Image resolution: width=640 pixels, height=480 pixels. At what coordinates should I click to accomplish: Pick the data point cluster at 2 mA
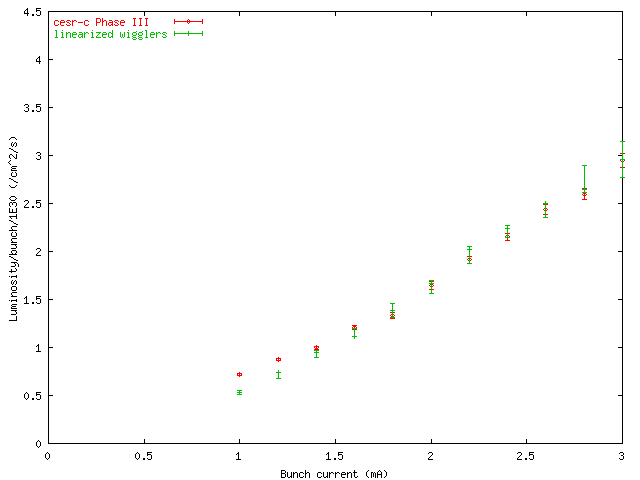[x=431, y=287]
